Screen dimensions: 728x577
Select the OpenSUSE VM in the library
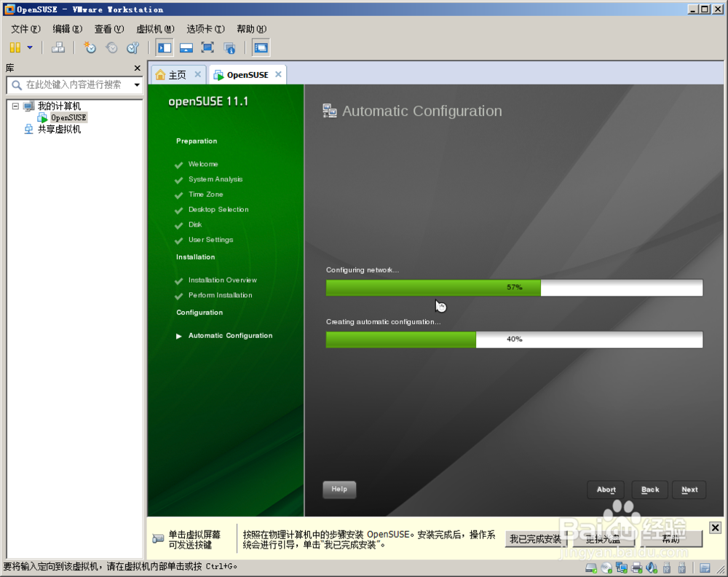pyautogui.click(x=68, y=117)
